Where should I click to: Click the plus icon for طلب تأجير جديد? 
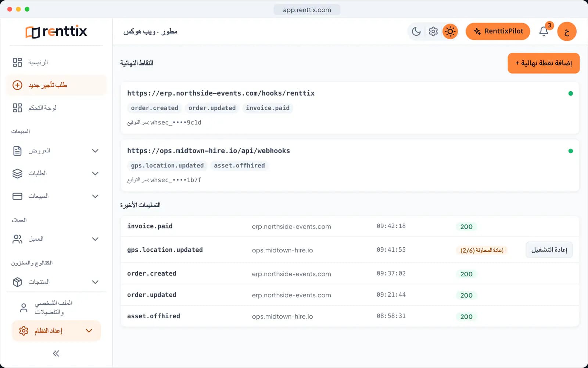click(x=17, y=85)
